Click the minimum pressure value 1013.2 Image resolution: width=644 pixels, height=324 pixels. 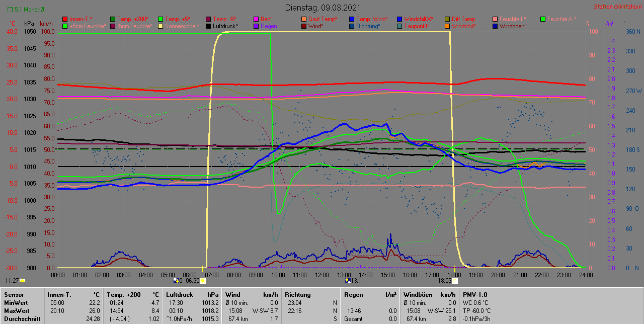point(210,303)
